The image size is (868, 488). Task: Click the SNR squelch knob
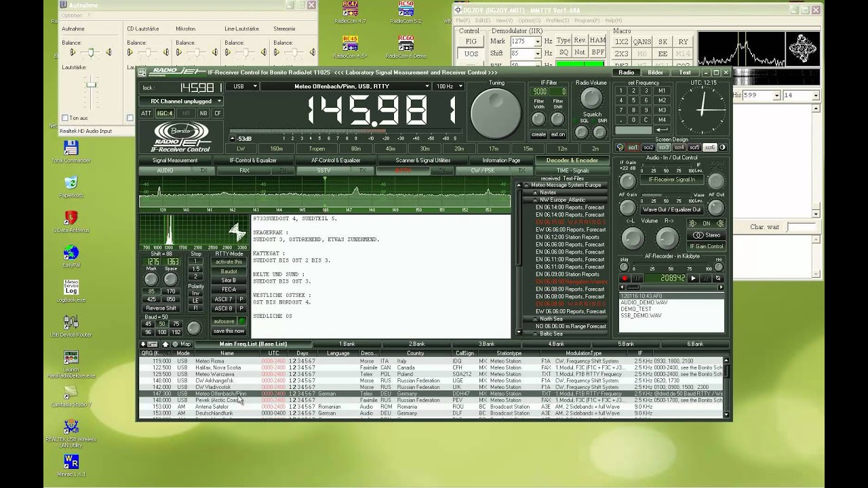click(x=599, y=133)
